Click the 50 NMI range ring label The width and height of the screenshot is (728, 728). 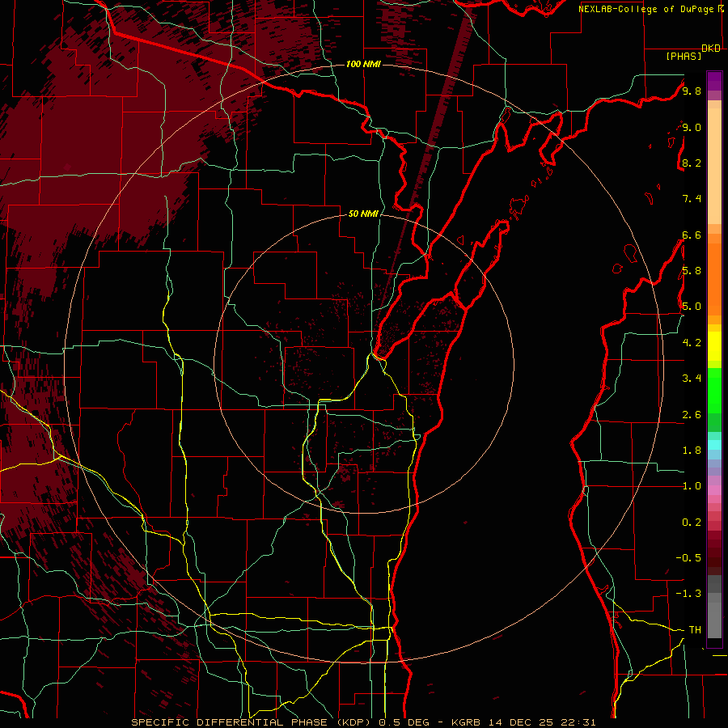pyautogui.click(x=363, y=214)
